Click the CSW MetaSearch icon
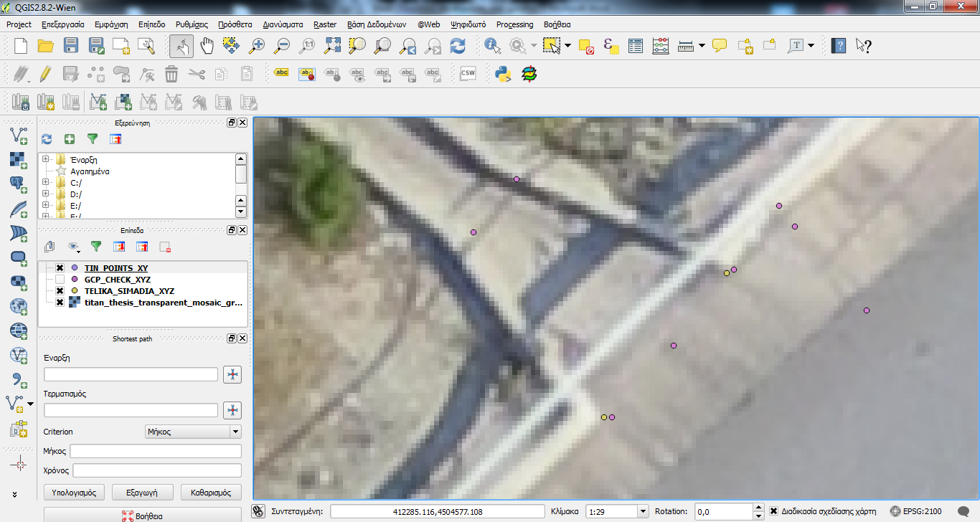This screenshot has height=522, width=980. (468, 73)
